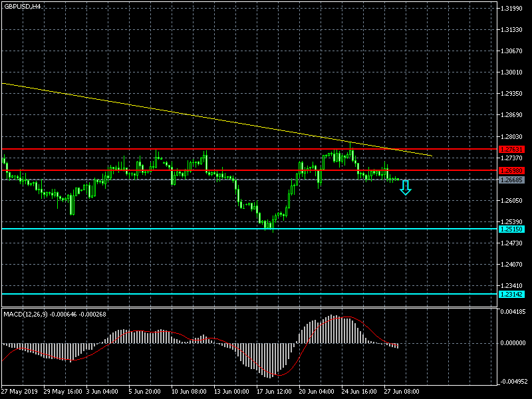Click the 17 Jun 12:00 time label
Screen dimensions: 532x399
274,392
